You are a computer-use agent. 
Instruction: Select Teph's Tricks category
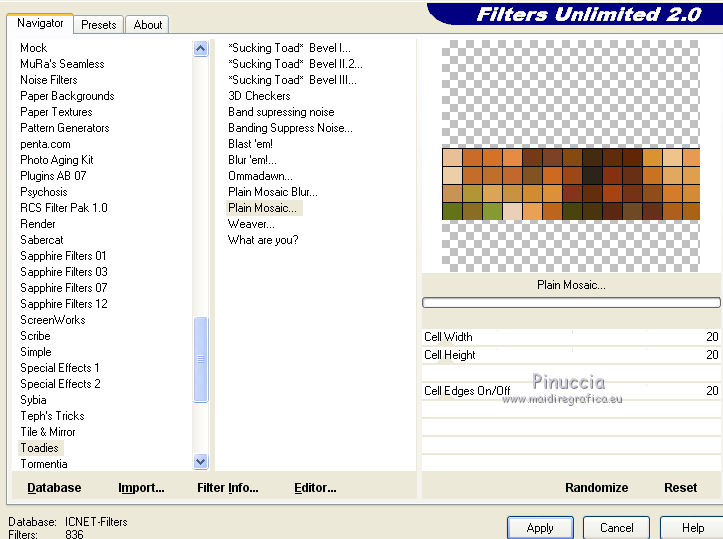52,415
